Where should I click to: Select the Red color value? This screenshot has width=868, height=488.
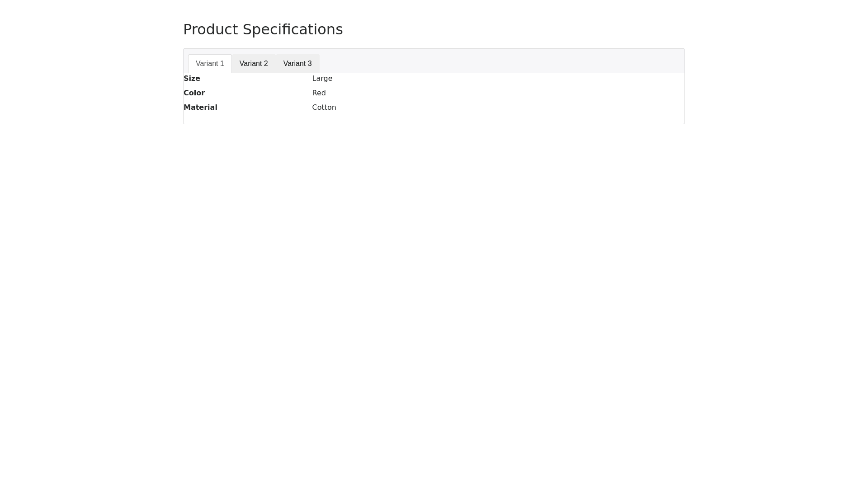click(319, 93)
